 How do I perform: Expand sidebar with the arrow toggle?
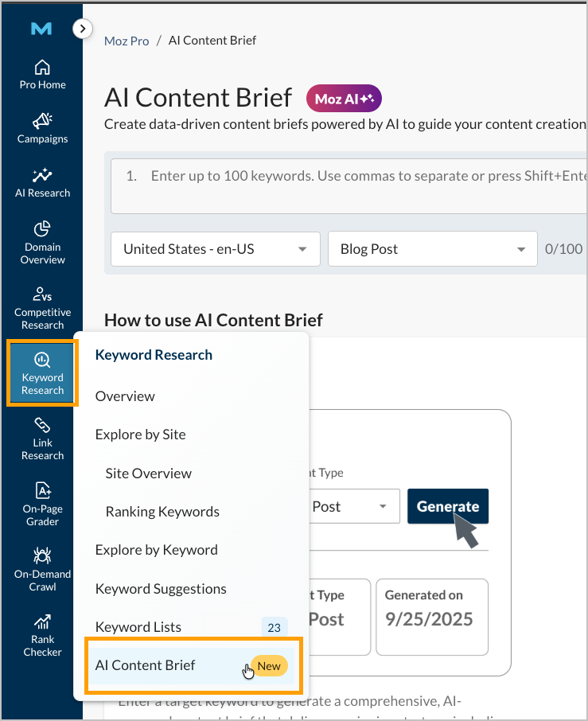click(82, 29)
